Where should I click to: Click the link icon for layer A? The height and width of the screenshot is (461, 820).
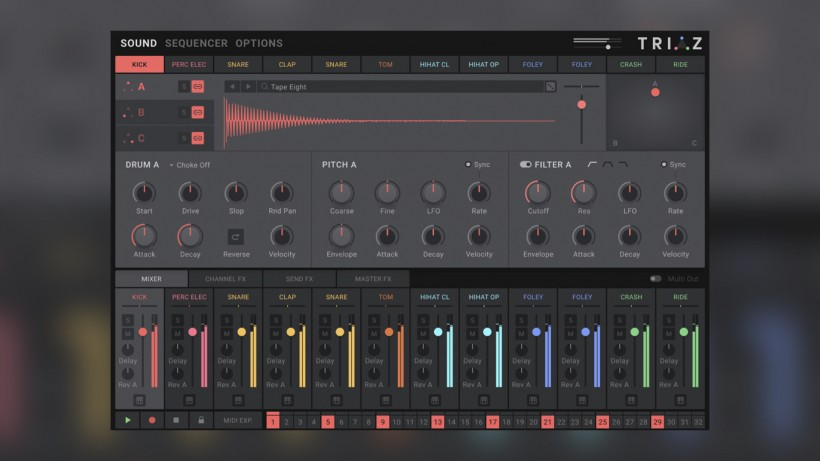[x=198, y=87]
